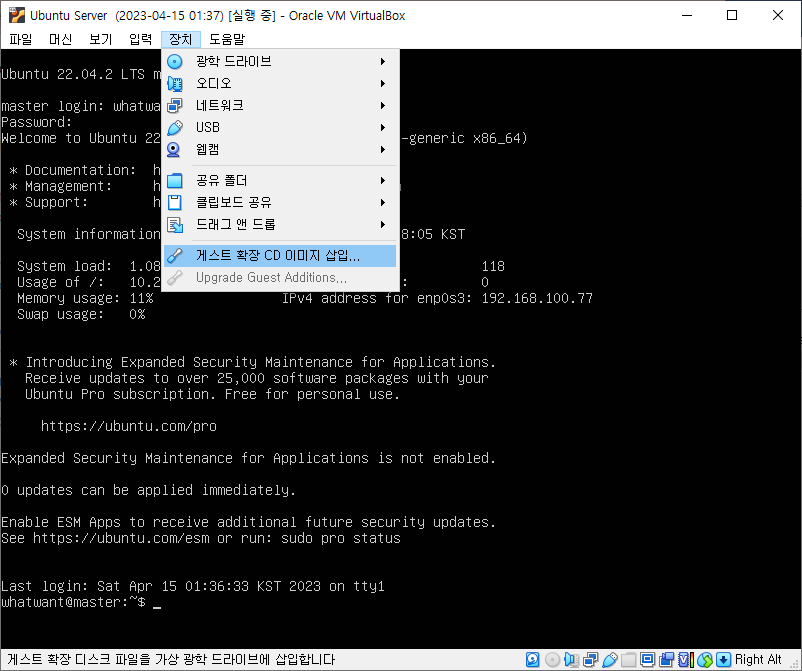Open the 입력 menu
Viewport: 802px width, 671px height.
click(140, 39)
